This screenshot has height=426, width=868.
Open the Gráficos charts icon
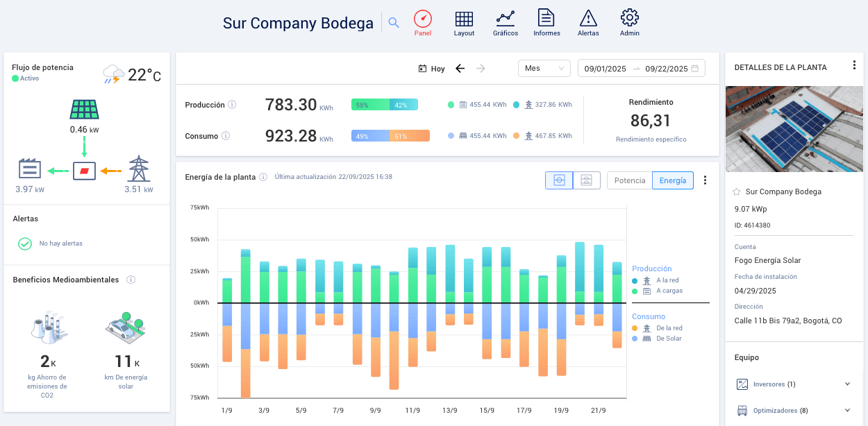505,19
